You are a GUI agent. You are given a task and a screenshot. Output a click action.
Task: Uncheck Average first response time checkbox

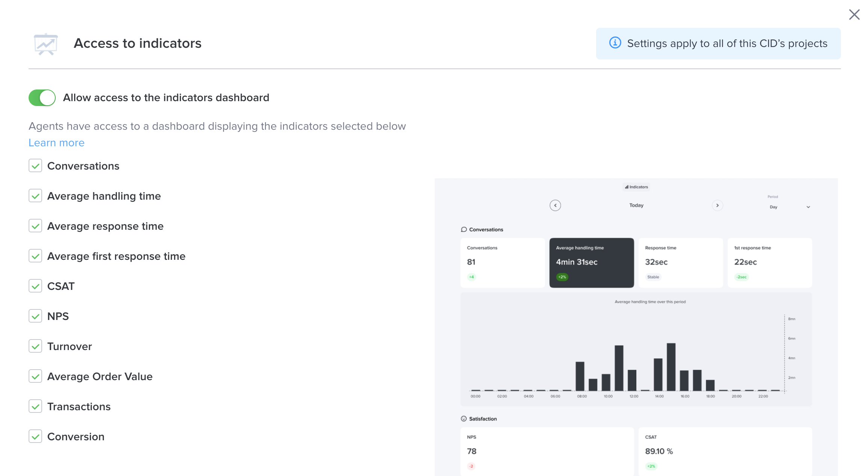coord(35,256)
